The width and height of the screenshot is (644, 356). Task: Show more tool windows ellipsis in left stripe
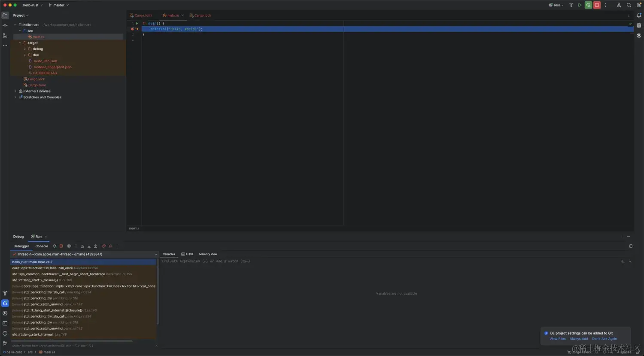(5, 46)
